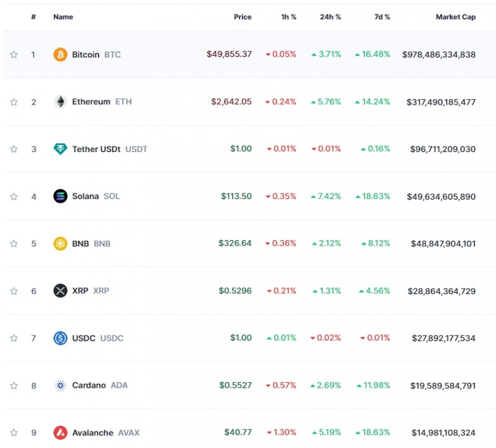Click the Avalanche red logo icon
496x448 pixels.
pyautogui.click(x=60, y=432)
